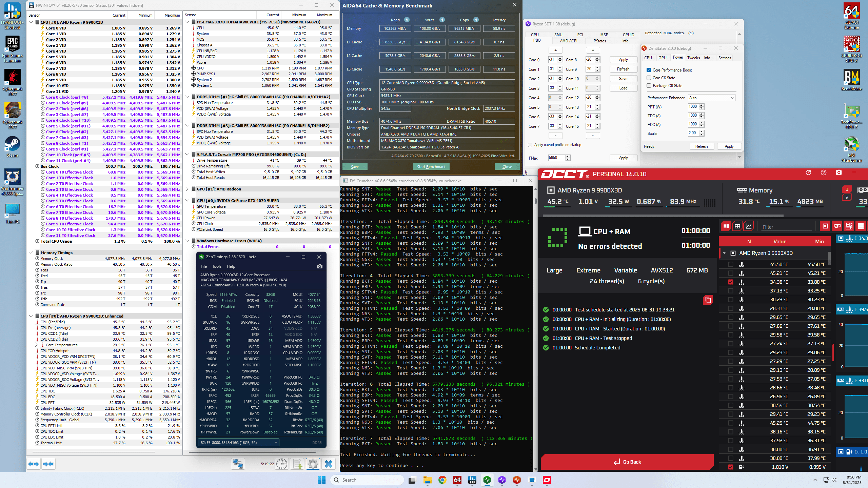Enable the Package C6-State checkbox
Viewport: 868px width, 488px height.
pos(649,86)
